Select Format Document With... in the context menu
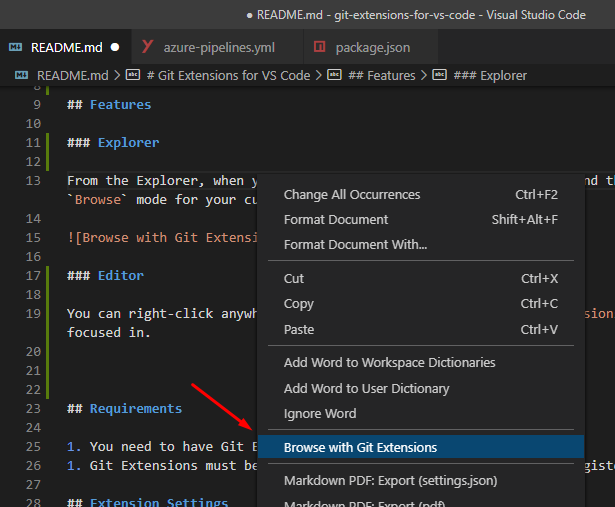Image resolution: width=615 pixels, height=507 pixels. point(421,245)
